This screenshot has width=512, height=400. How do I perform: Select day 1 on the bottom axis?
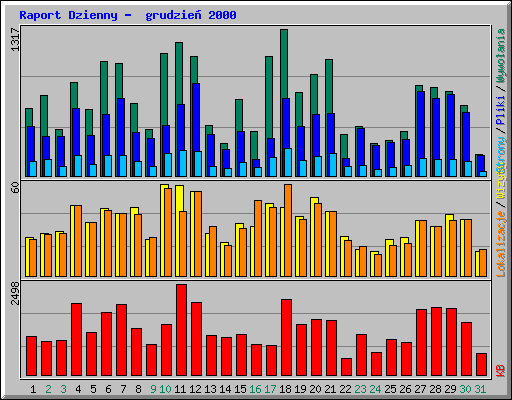click(x=33, y=389)
